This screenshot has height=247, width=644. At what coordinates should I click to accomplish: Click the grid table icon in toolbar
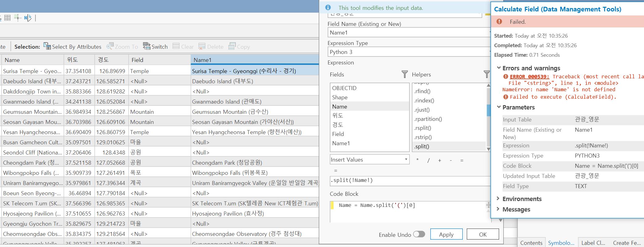click(7, 18)
